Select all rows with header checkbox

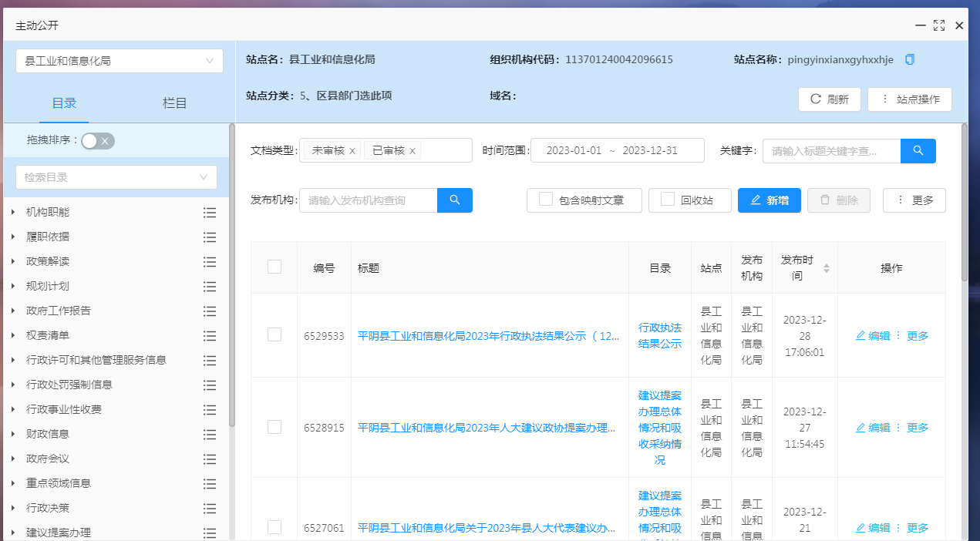click(x=274, y=267)
